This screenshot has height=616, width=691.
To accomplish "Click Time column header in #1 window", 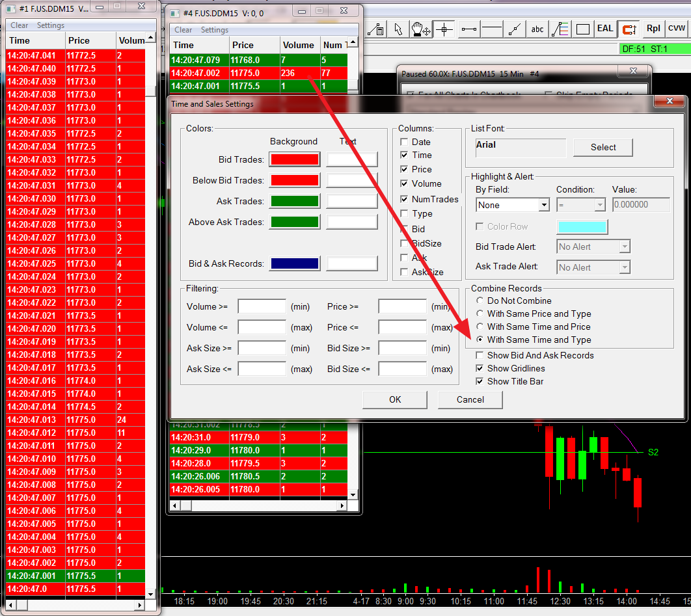I will click(x=35, y=40).
